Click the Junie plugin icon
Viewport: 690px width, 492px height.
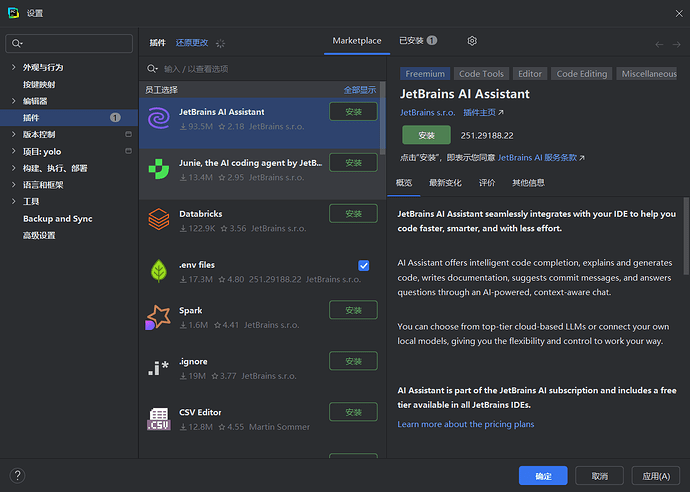point(159,169)
